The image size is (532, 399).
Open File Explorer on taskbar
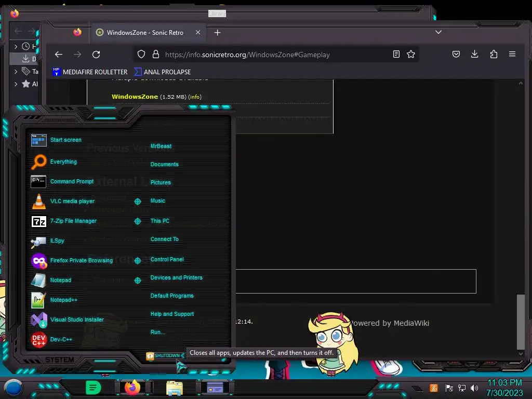175,388
